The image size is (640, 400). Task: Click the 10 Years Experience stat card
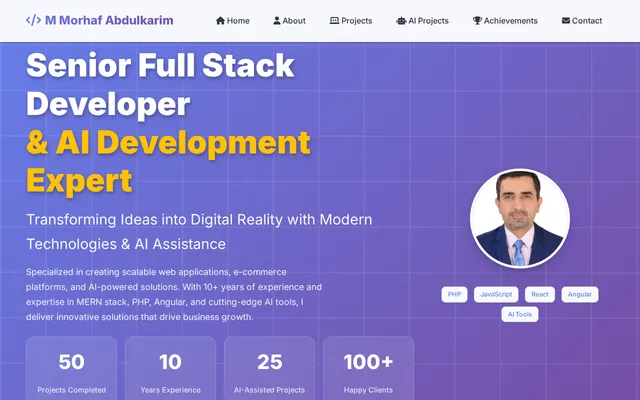(171, 368)
